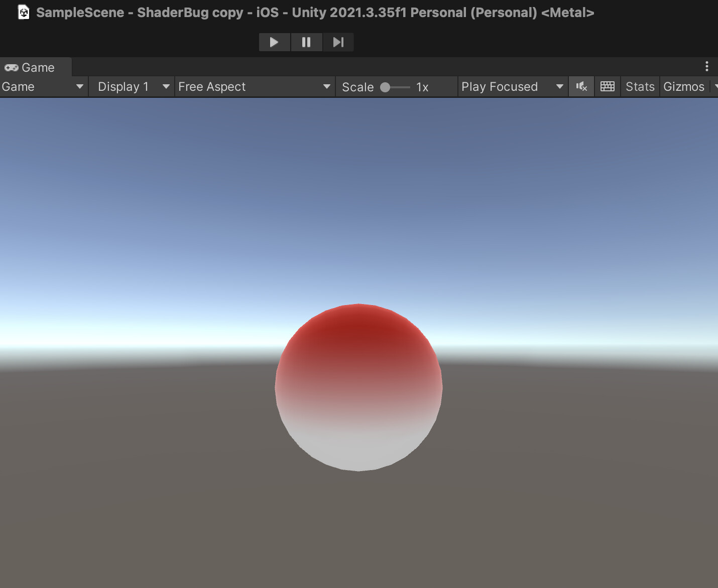Open the Game view options kebab menu
The width and height of the screenshot is (718, 588).
pyautogui.click(x=707, y=66)
